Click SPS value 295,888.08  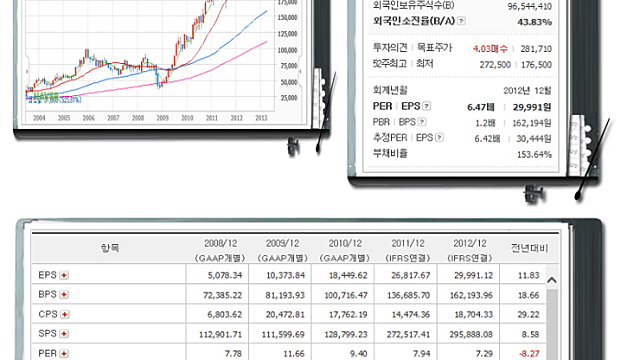471,334
